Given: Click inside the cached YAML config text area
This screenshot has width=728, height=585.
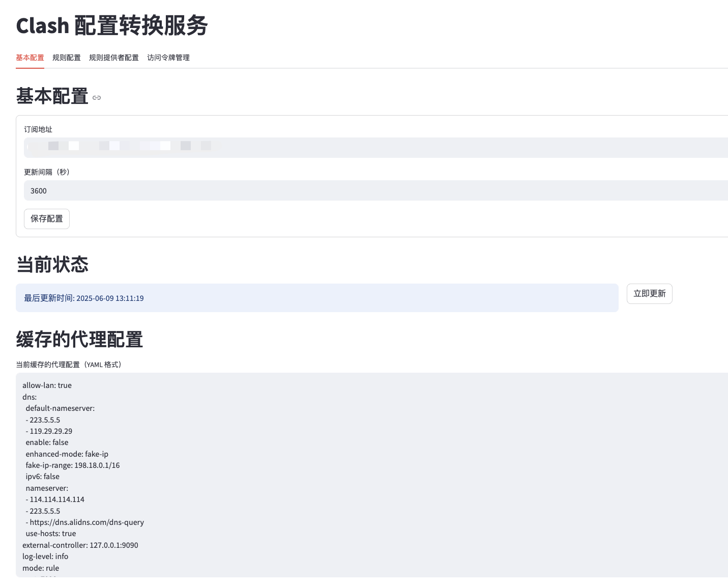Looking at the screenshot, I should [372, 475].
